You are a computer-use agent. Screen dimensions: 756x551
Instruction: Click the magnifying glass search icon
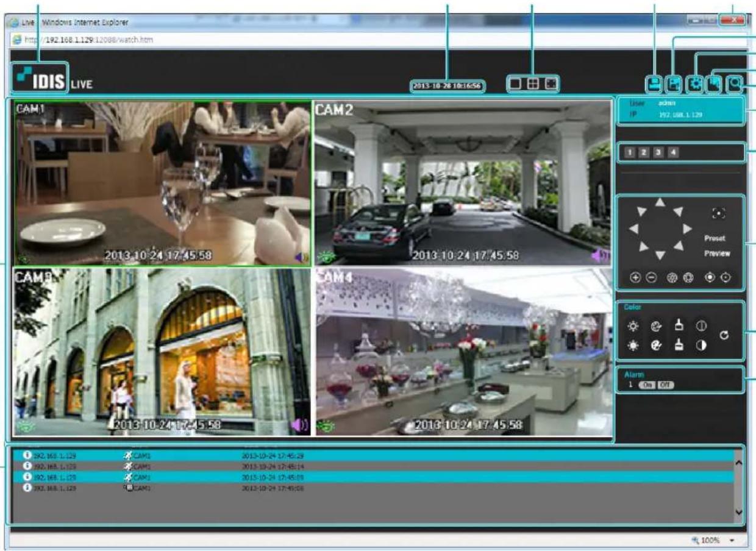pyautogui.click(x=734, y=84)
